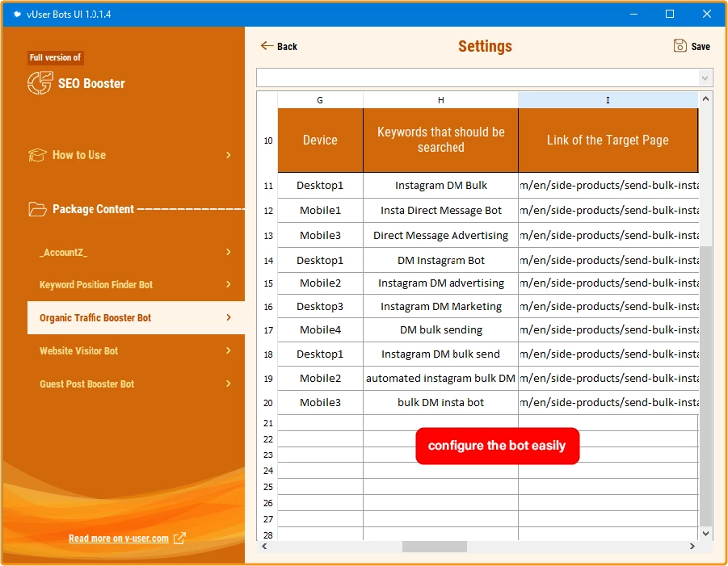Screen dimensions: 728x566
Task: Click the 'Direct Message Advertising' cell
Action: [440, 236]
